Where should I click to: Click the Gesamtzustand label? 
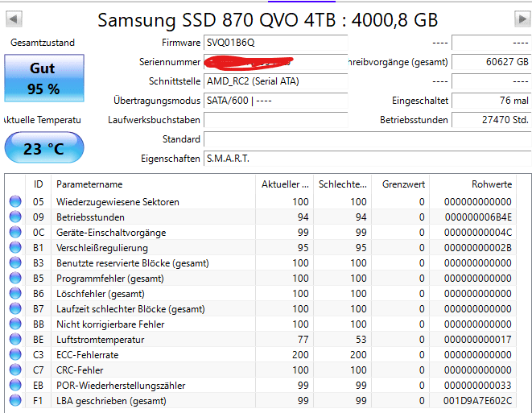point(43,43)
